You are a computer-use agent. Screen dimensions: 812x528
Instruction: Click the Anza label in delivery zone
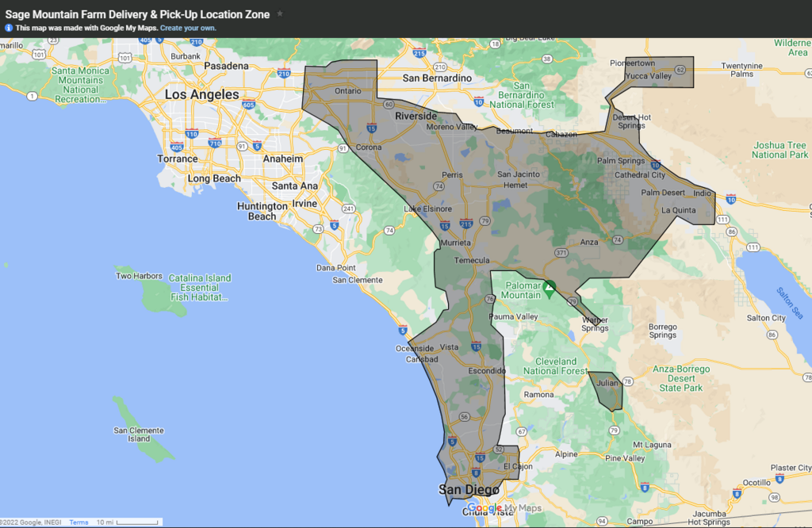coord(589,243)
